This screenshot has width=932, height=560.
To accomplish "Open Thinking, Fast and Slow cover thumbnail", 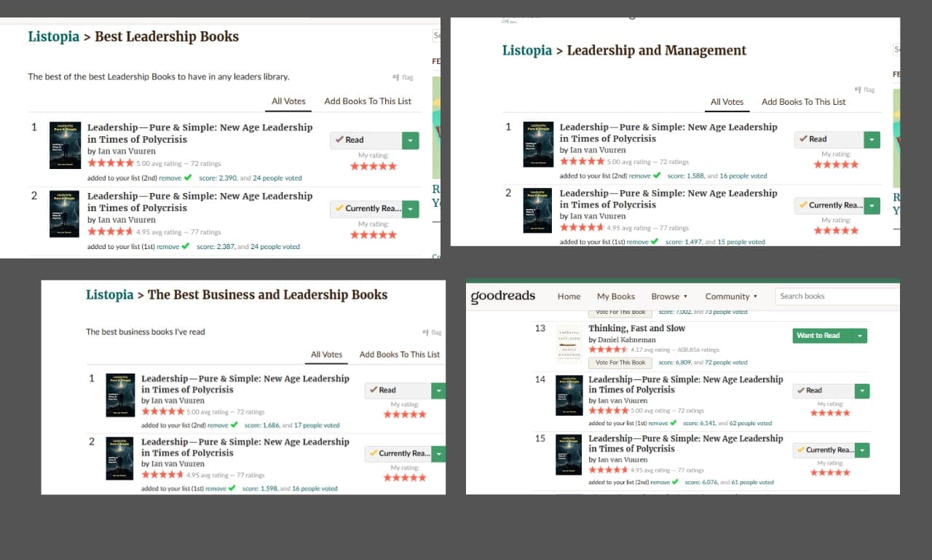I will point(569,344).
